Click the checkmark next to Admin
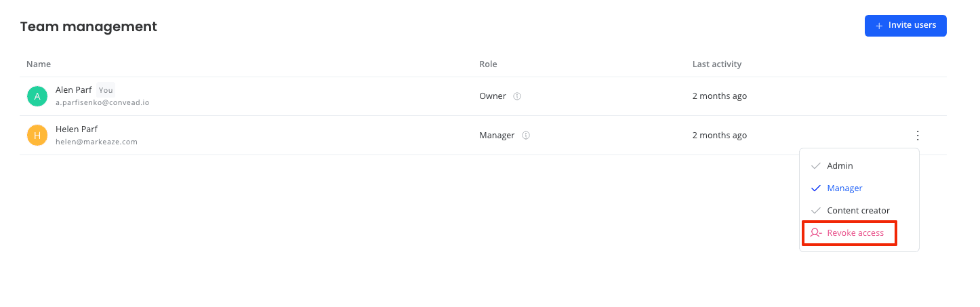 [816, 166]
